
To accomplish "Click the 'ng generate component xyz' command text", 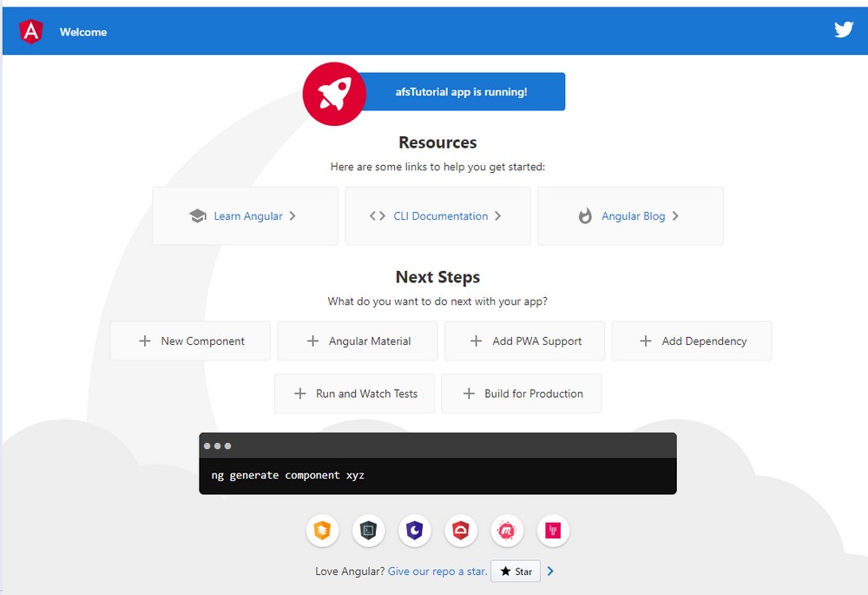I will 288,475.
